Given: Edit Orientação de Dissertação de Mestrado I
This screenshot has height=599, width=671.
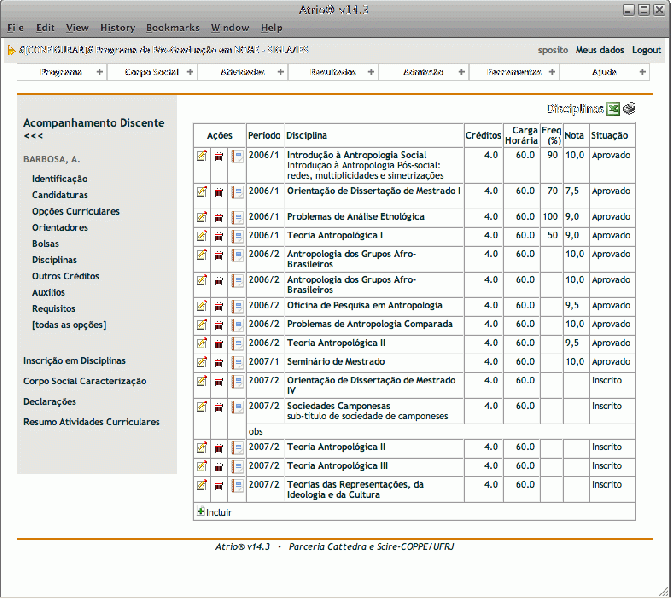Looking at the screenshot, I should (x=202, y=191).
